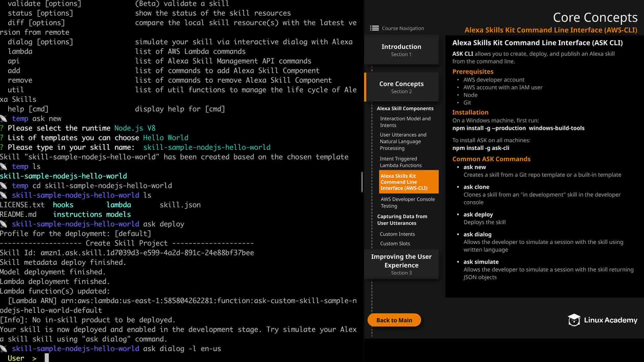Open Improving the User Experience section

401,264
